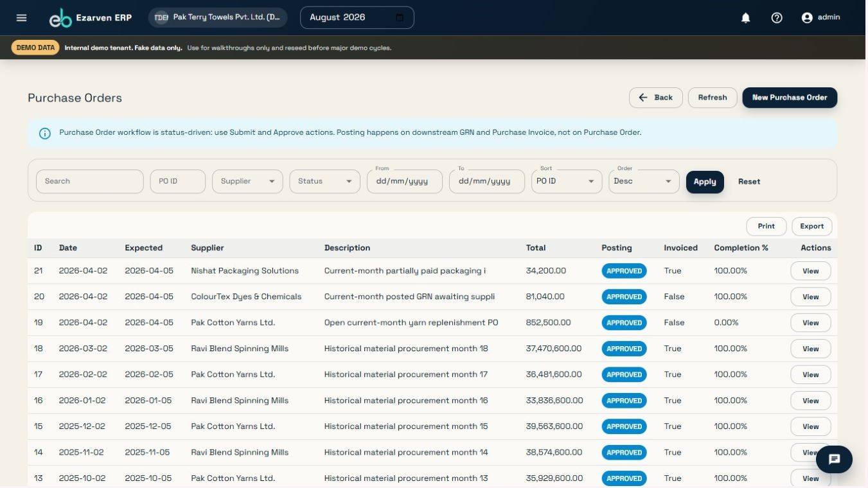Click 'Open current-month yarn replenishment PO' description
868x488 pixels.
point(411,323)
